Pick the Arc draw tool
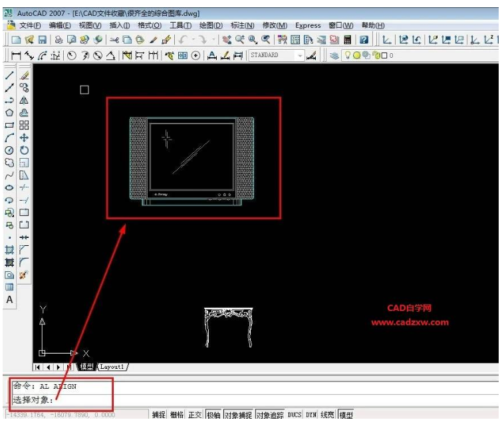The image size is (504, 422). tap(9, 138)
